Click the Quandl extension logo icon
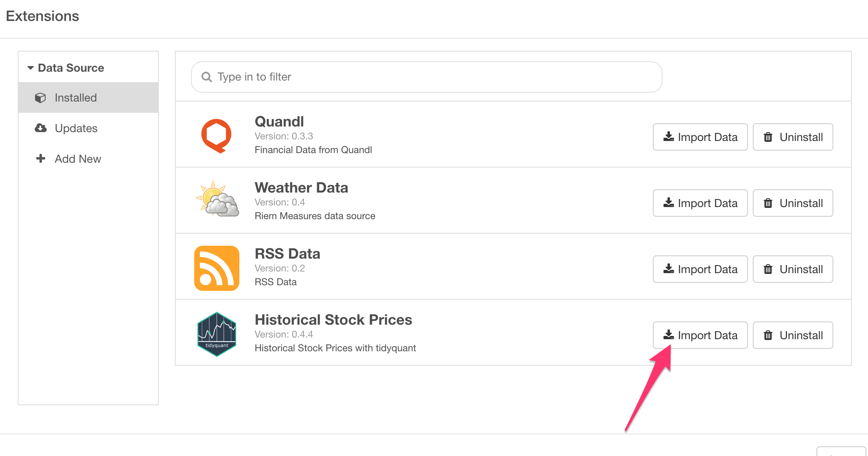Image resolution: width=868 pixels, height=456 pixels. [216, 136]
